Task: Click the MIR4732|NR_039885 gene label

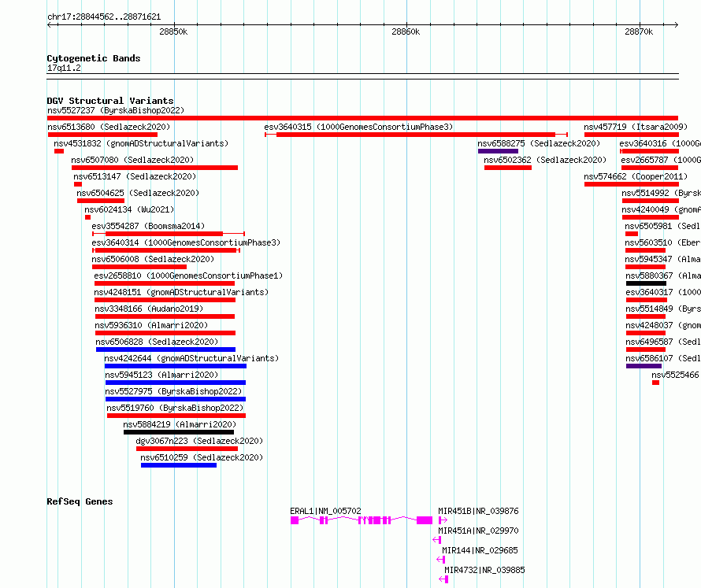Action: [x=484, y=570]
